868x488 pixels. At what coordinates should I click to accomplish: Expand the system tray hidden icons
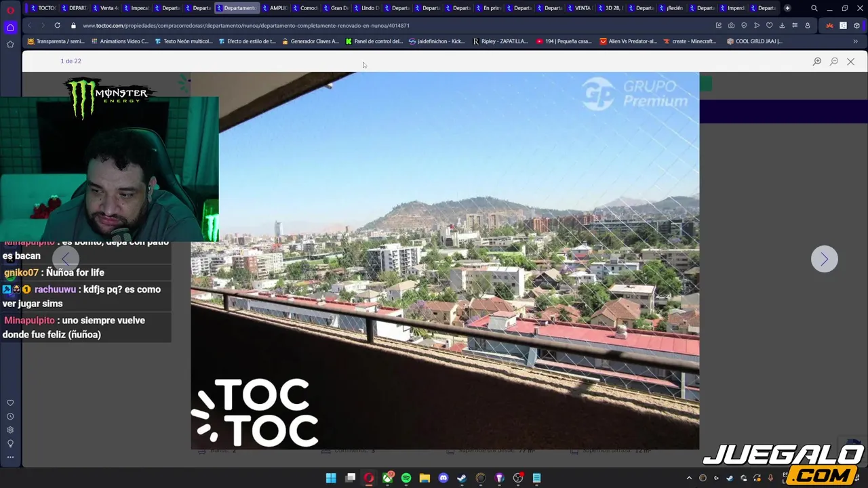click(x=689, y=478)
